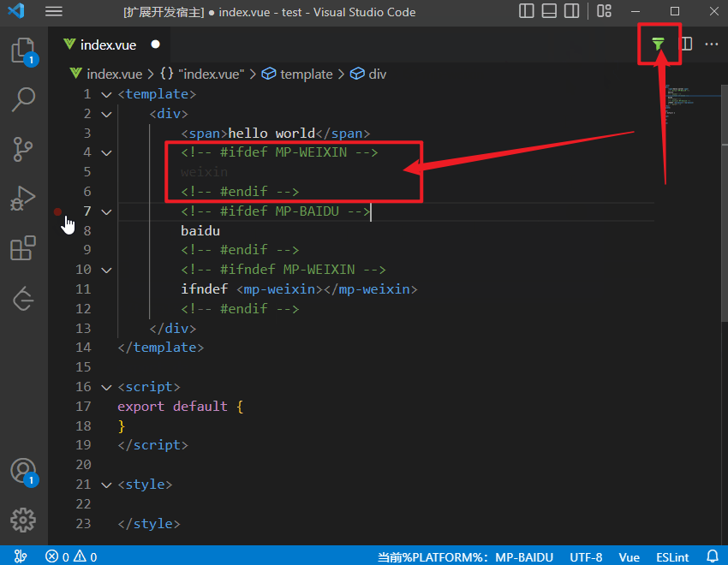Open the Customize Layout icon

click(x=604, y=11)
